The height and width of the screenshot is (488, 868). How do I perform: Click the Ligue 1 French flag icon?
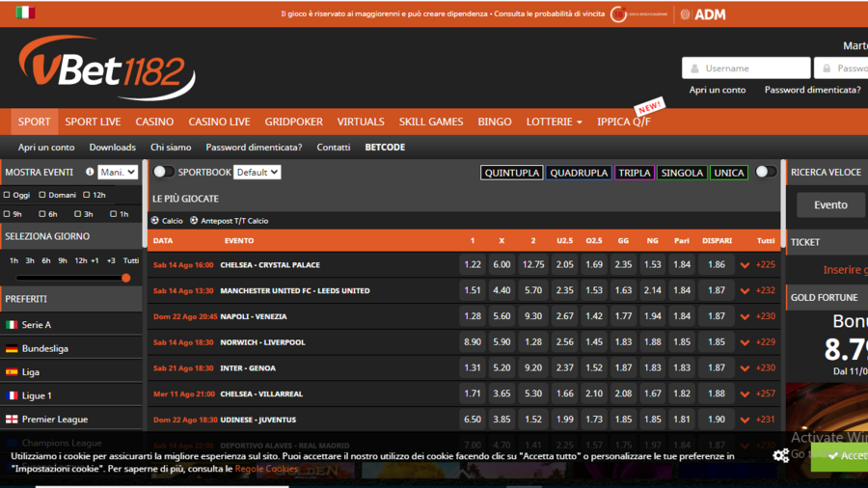(x=12, y=395)
